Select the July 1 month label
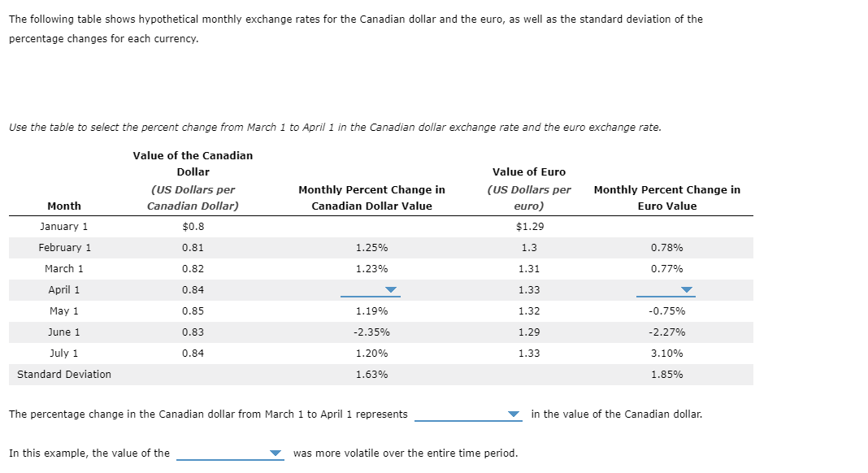 (63, 353)
